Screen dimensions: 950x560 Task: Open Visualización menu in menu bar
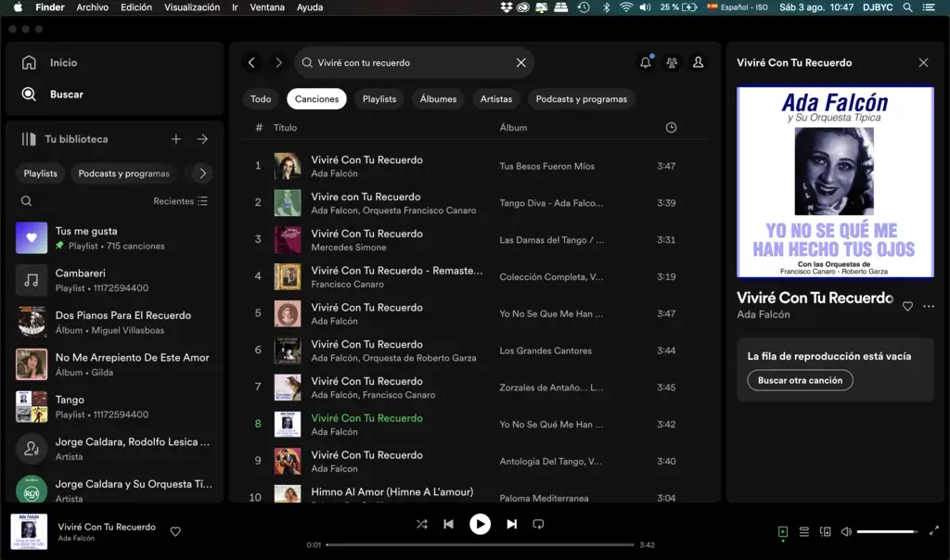click(192, 7)
